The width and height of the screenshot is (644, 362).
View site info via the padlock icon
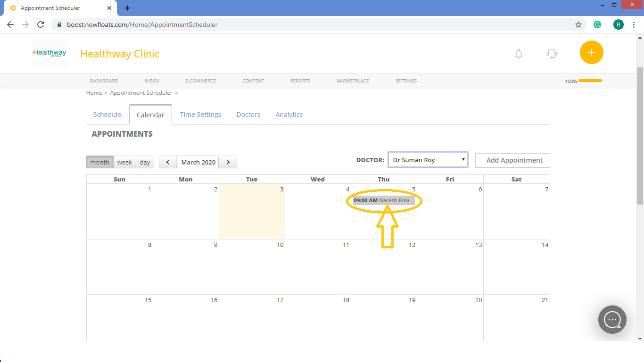(59, 25)
